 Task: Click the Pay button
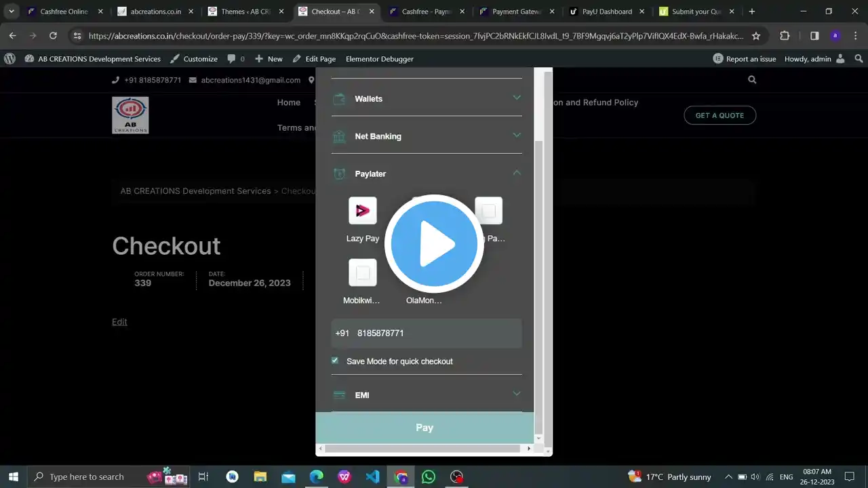coord(425,428)
